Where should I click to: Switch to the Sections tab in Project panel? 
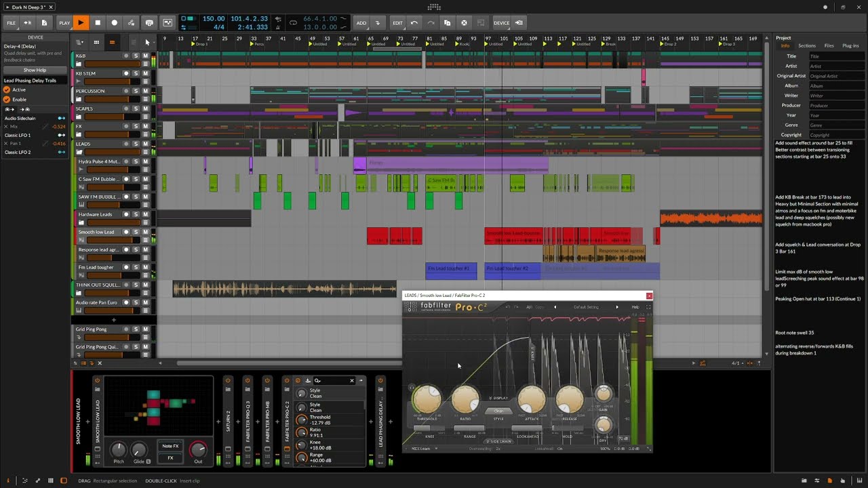(x=807, y=45)
